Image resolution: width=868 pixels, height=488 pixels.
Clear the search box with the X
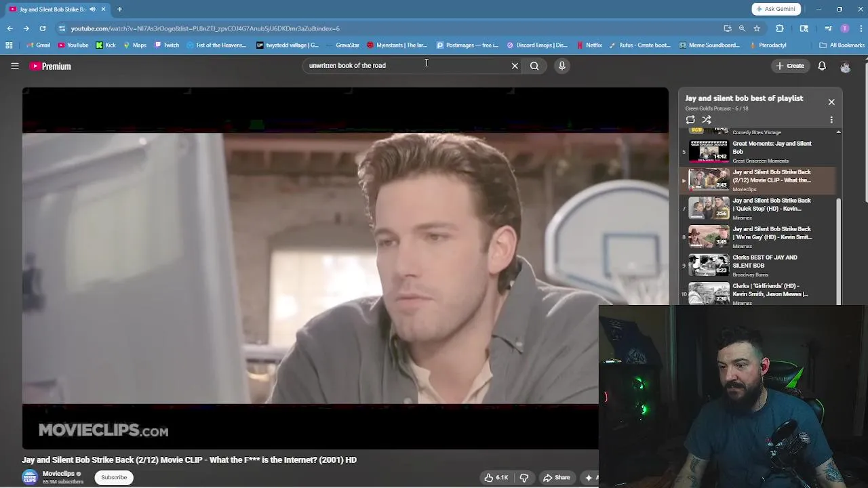coord(515,66)
